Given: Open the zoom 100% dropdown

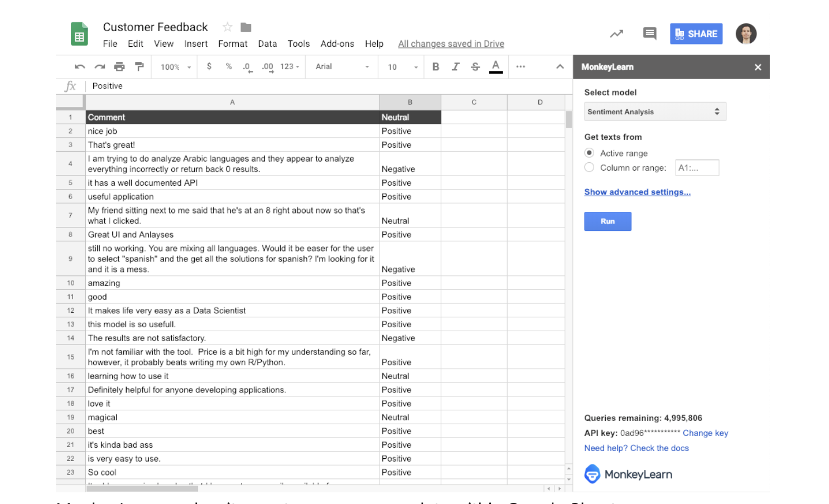Looking at the screenshot, I should click(176, 67).
